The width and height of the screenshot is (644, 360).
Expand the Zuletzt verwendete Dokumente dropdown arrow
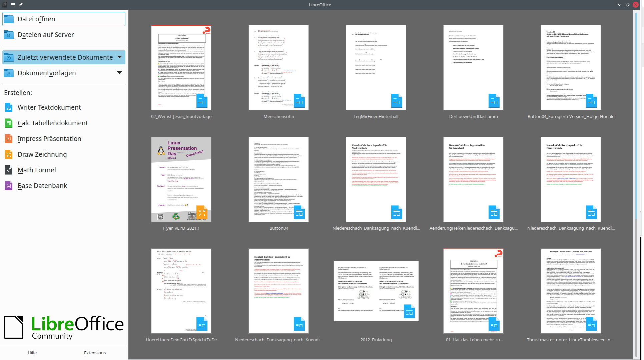119,57
